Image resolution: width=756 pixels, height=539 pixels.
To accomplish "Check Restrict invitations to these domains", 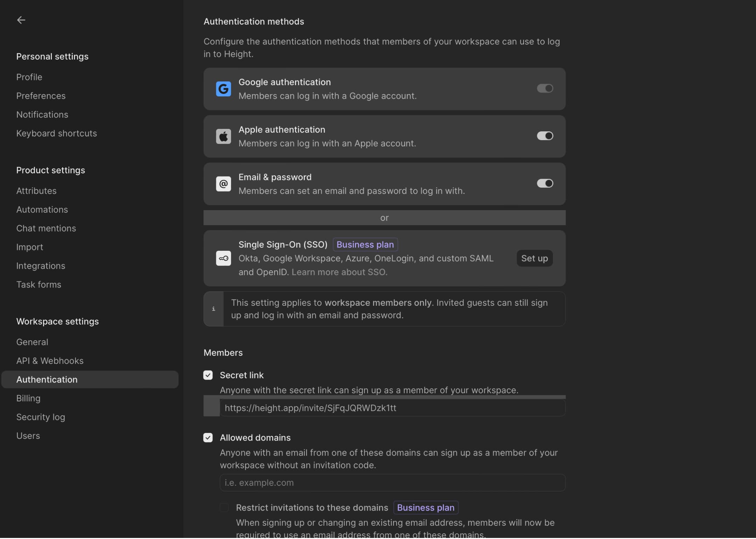I will pyautogui.click(x=224, y=508).
